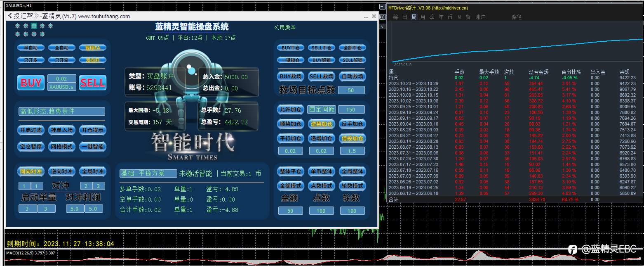Select 同向对冲 hedge mode
The height and width of the screenshot is (266, 644).
31,171
